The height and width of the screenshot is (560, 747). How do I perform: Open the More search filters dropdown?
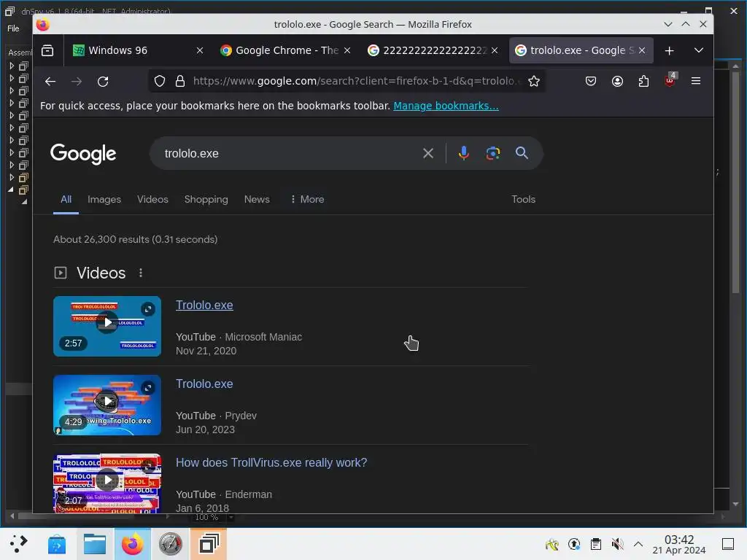point(307,200)
